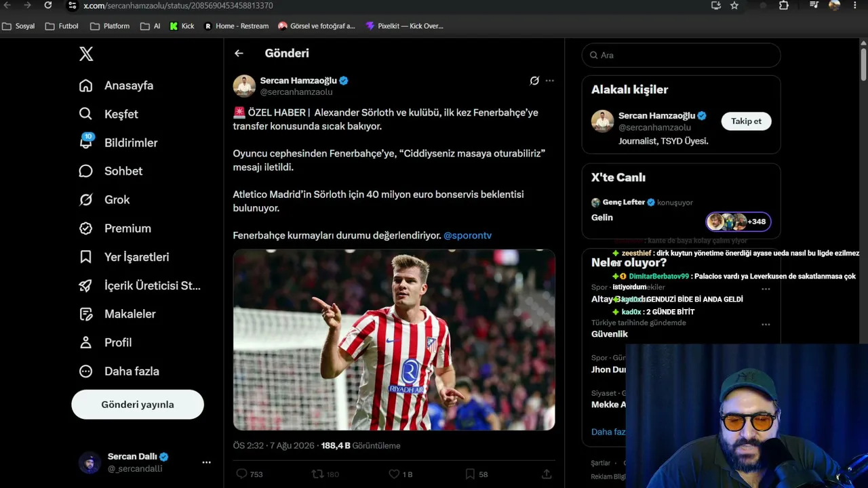Click the Grok icon on the post
The image size is (868, 488).
(x=534, y=81)
